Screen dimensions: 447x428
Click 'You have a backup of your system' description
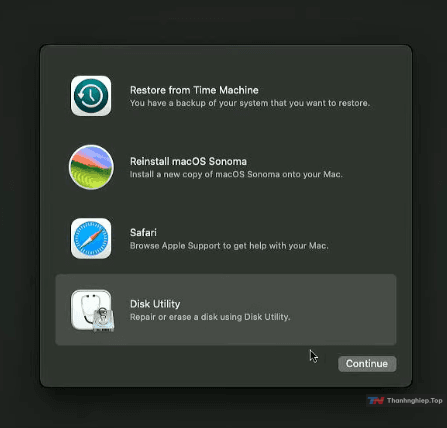(x=250, y=103)
